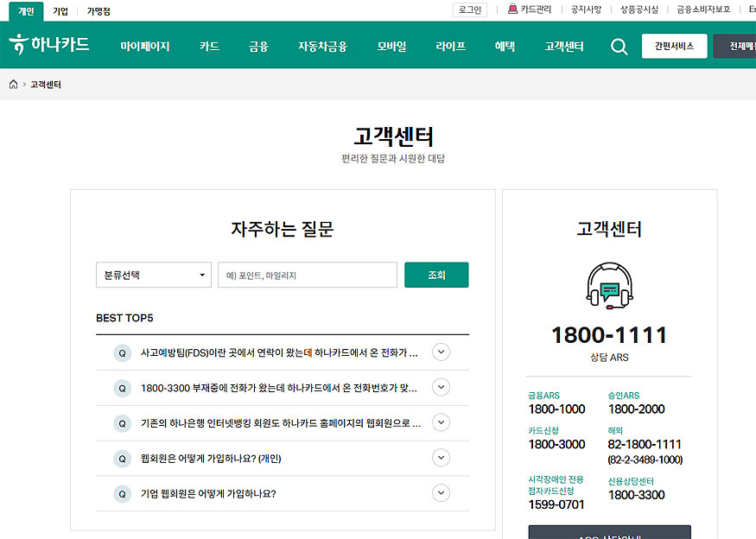This screenshot has height=539, width=756.
Task: Open question 기존의 하나은행 인터넷뱅킹 회원도
Action: [281, 423]
